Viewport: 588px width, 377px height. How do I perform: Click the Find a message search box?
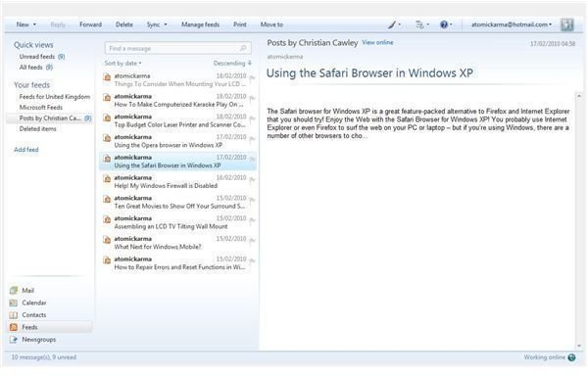[178, 48]
